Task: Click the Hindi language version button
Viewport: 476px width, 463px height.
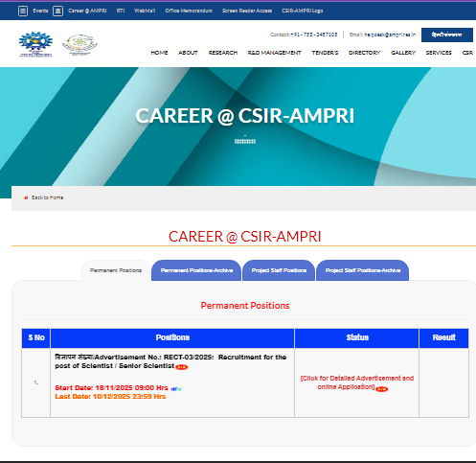Action: [447, 35]
